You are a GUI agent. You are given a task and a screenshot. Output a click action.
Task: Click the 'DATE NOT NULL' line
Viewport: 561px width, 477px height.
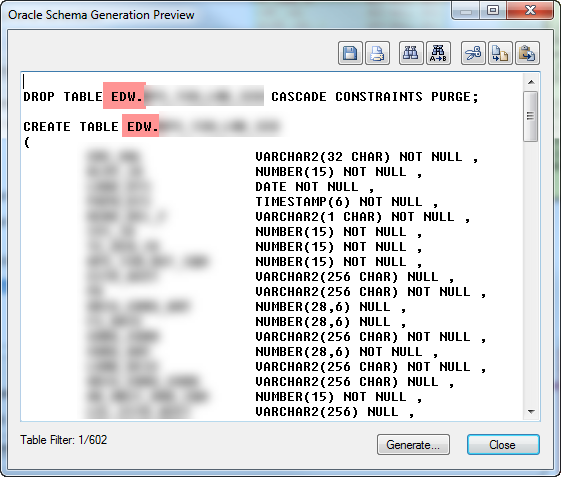click(314, 187)
